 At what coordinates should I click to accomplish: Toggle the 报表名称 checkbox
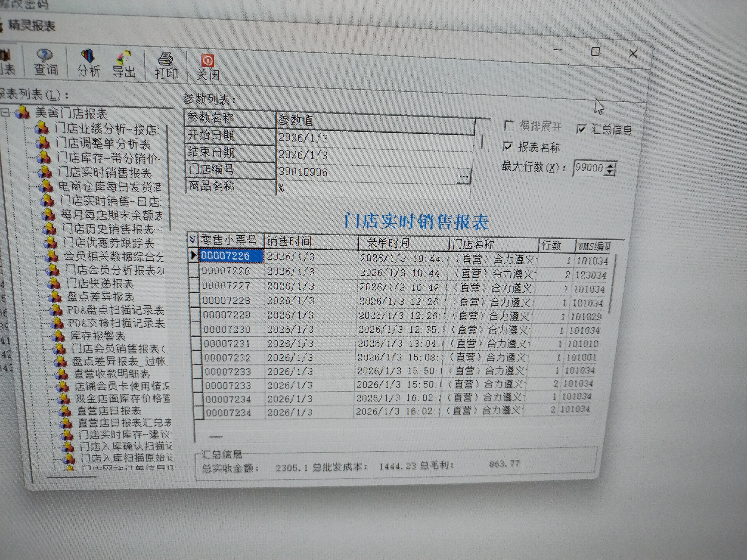click(508, 146)
